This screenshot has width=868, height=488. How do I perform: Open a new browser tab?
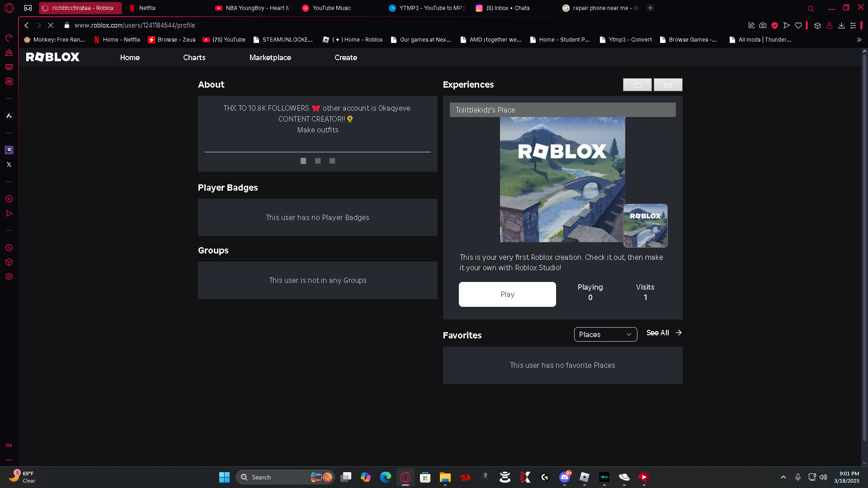(650, 8)
